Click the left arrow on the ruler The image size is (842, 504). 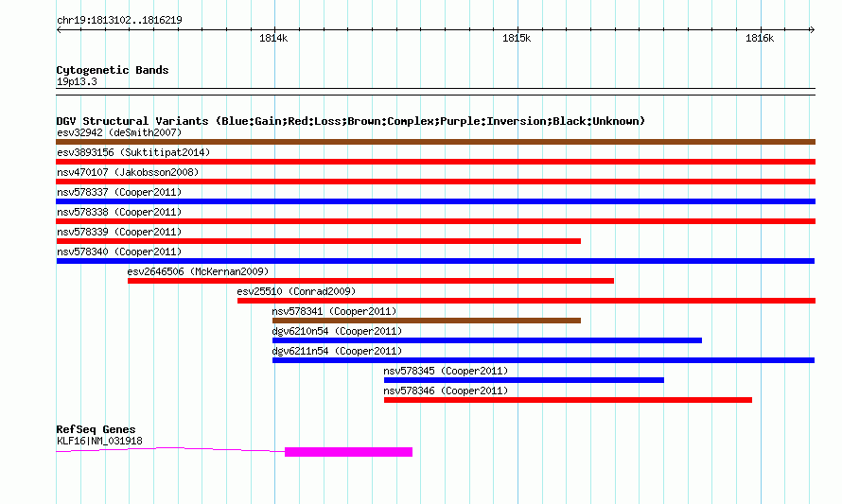[59, 30]
